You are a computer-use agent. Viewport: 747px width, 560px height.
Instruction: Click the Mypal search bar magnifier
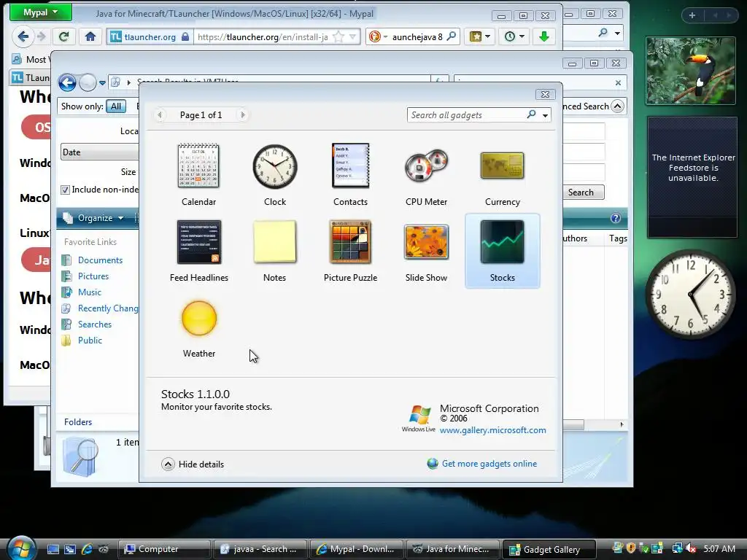[x=451, y=36]
